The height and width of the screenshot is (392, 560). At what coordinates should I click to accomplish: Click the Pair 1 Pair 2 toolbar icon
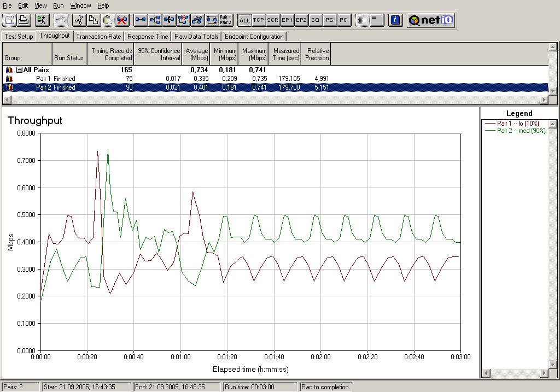tap(225, 20)
